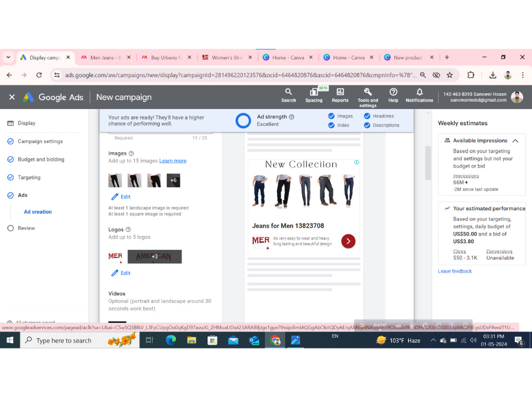Viewport: 532px width, 399px height.
Task: Switch to the New product tab
Action: click(x=409, y=57)
